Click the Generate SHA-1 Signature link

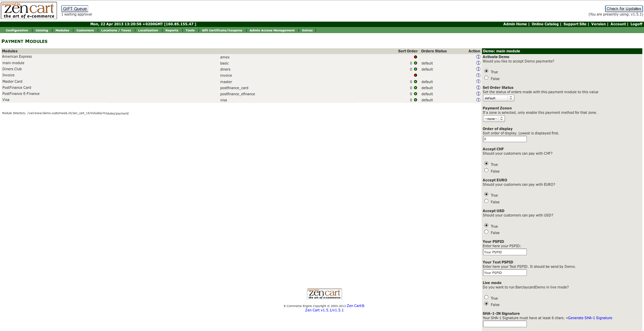pyautogui.click(x=590, y=318)
